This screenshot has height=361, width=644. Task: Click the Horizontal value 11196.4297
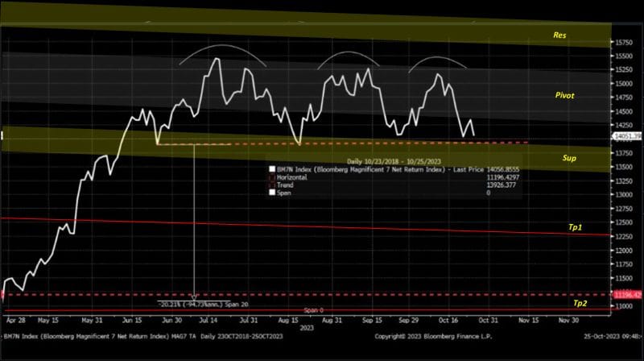tap(502, 177)
